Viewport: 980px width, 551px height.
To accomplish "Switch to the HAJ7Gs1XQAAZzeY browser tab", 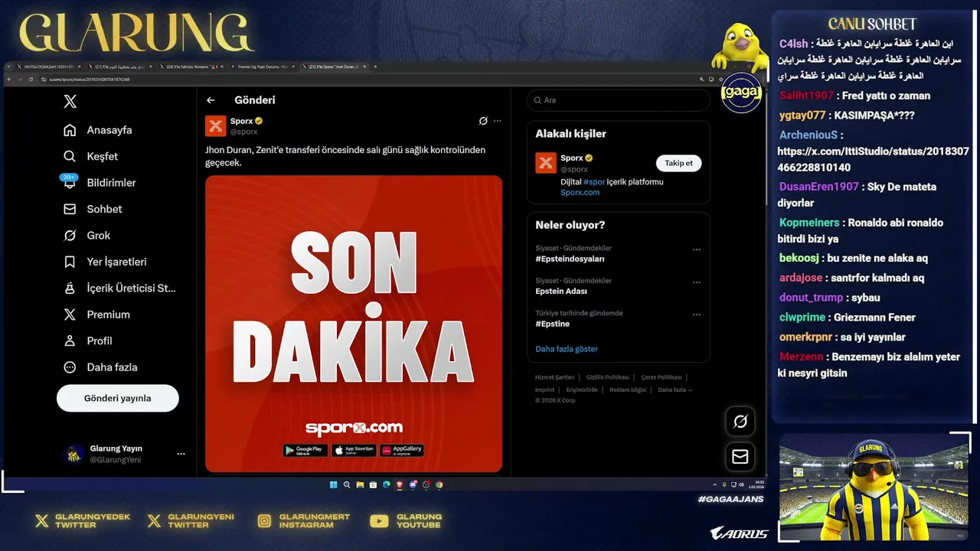I will (x=48, y=67).
